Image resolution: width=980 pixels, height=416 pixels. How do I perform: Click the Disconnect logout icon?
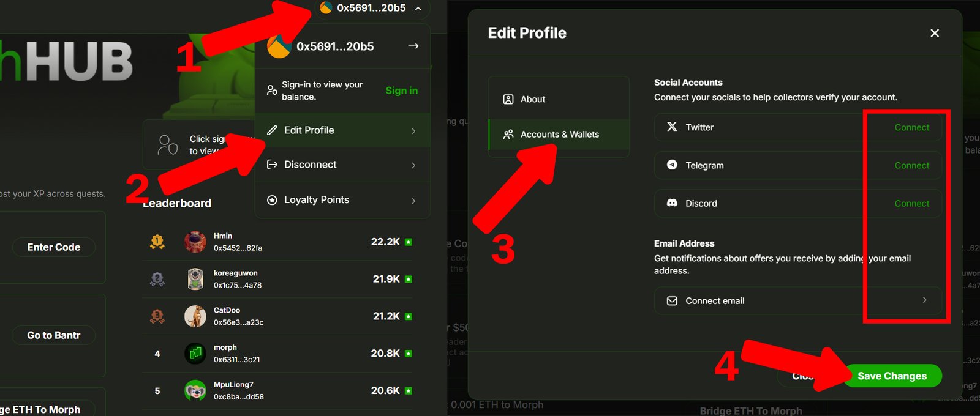click(x=273, y=165)
